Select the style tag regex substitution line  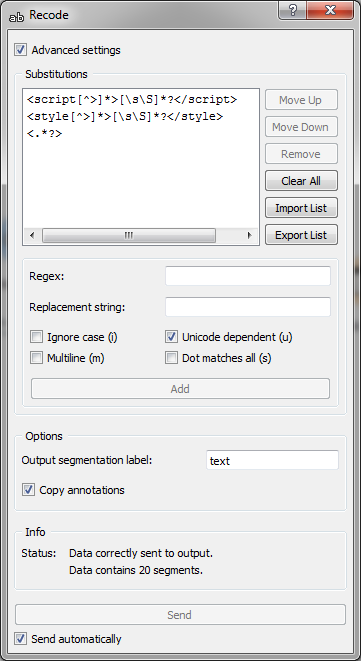(124, 117)
